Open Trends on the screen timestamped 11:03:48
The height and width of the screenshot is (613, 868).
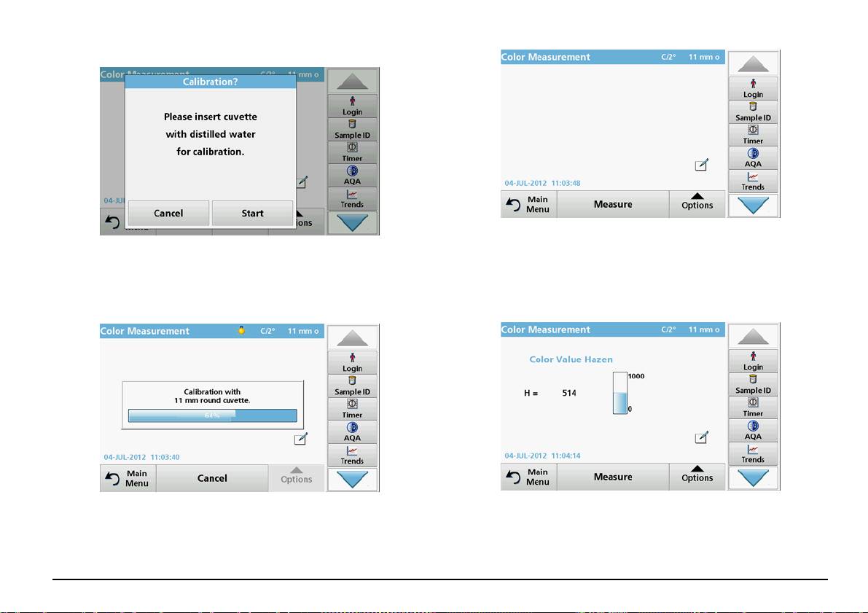(x=753, y=181)
